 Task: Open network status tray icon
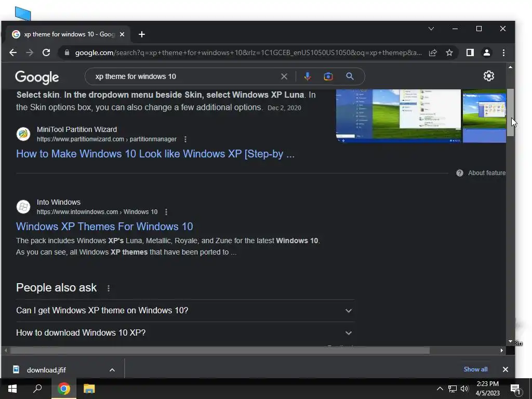pos(453,389)
